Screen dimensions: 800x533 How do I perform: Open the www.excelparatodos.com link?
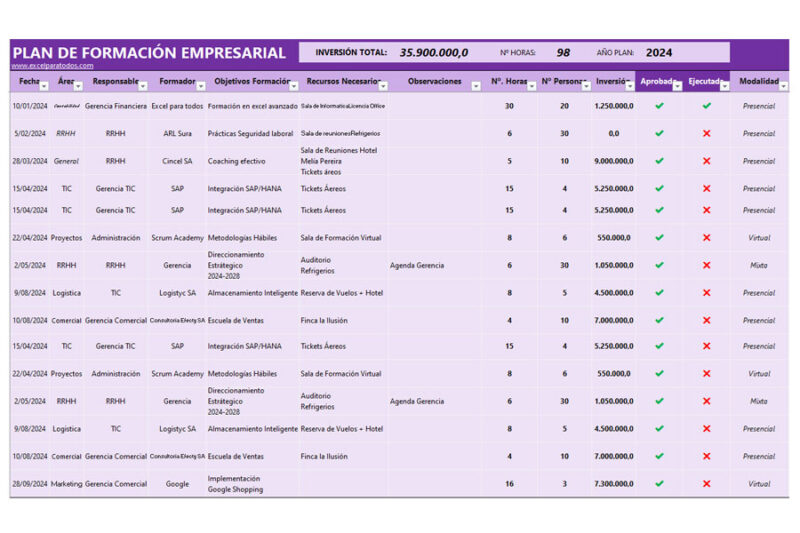52,66
